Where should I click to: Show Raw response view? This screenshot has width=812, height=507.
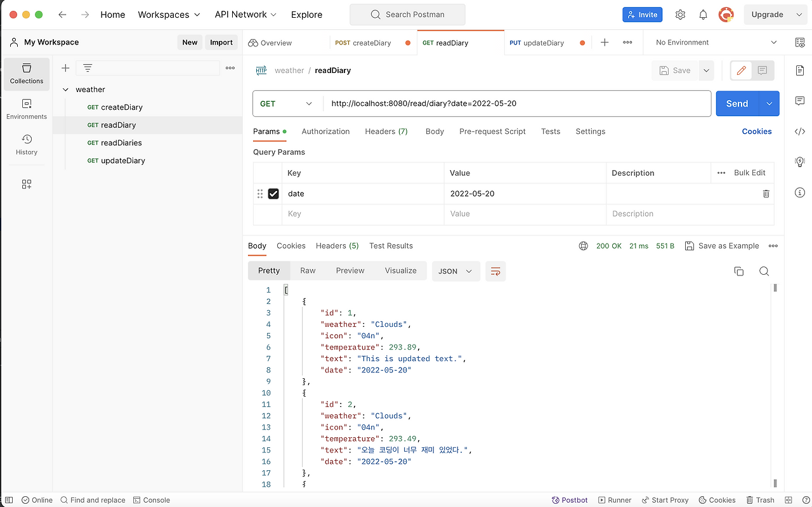(308, 270)
